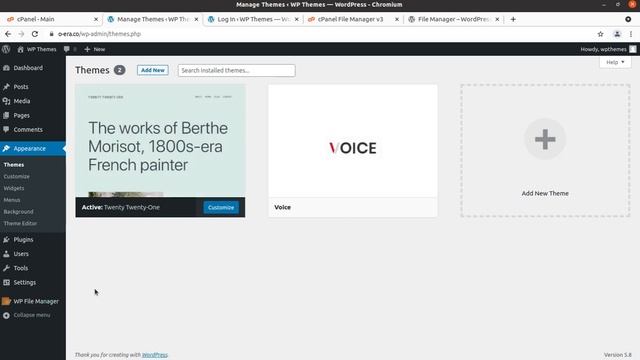
Task: Click the address bar URL
Action: [x=99, y=34]
